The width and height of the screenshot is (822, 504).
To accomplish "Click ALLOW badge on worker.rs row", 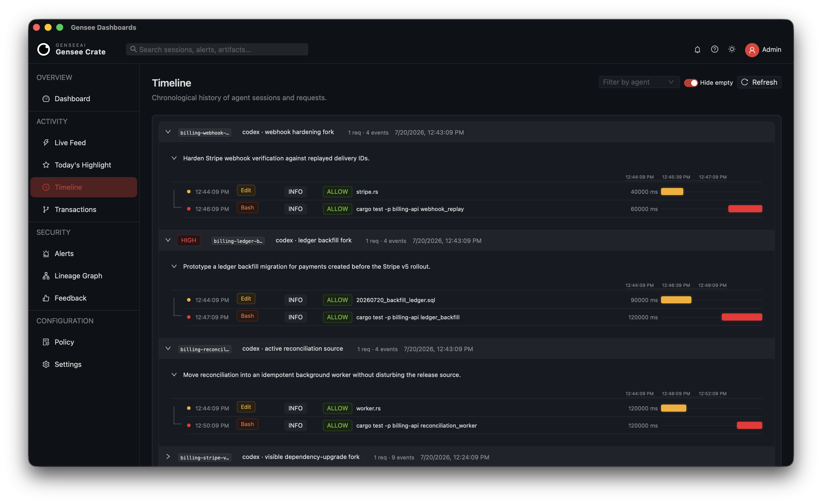I will point(337,408).
